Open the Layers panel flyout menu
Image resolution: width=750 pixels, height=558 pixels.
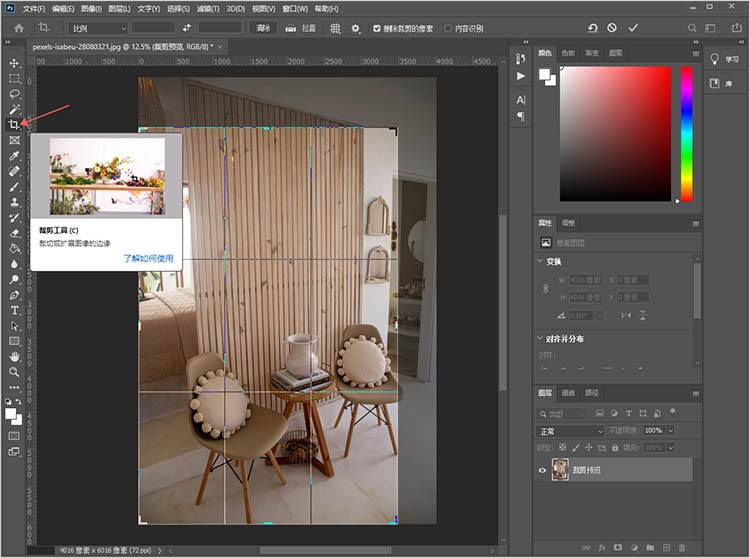695,393
